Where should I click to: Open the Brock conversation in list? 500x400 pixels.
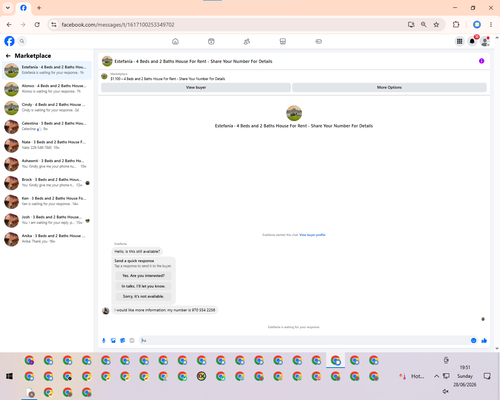click(47, 182)
